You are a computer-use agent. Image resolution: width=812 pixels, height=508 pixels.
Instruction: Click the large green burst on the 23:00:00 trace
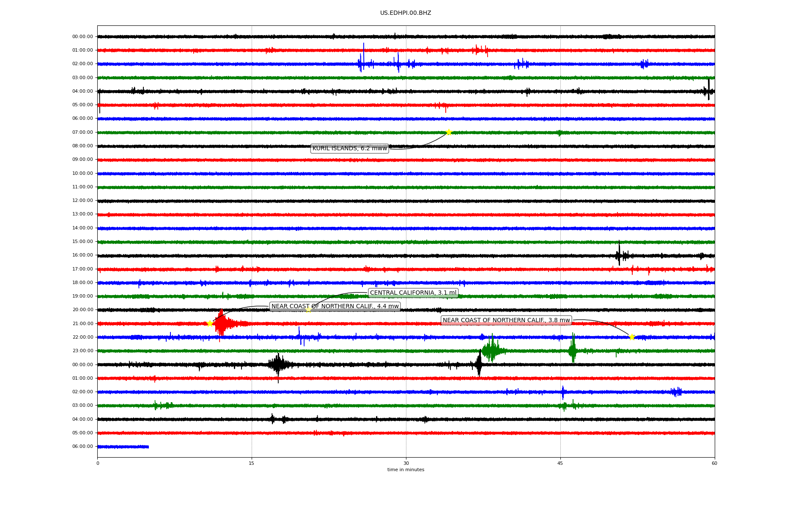(491, 351)
